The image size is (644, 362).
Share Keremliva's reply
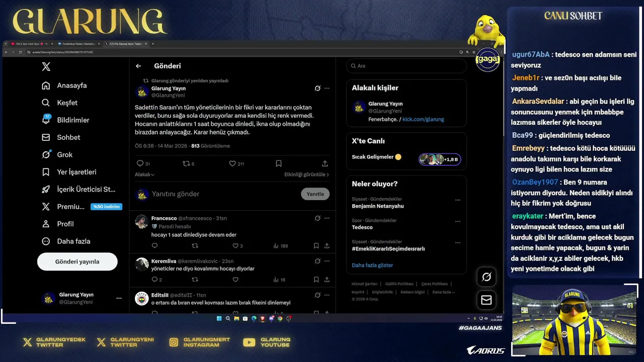point(327,280)
